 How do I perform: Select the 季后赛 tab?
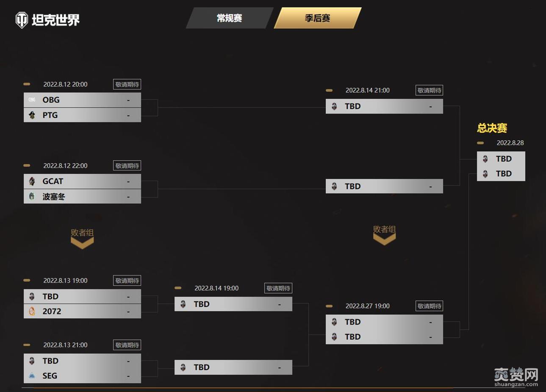pos(317,18)
